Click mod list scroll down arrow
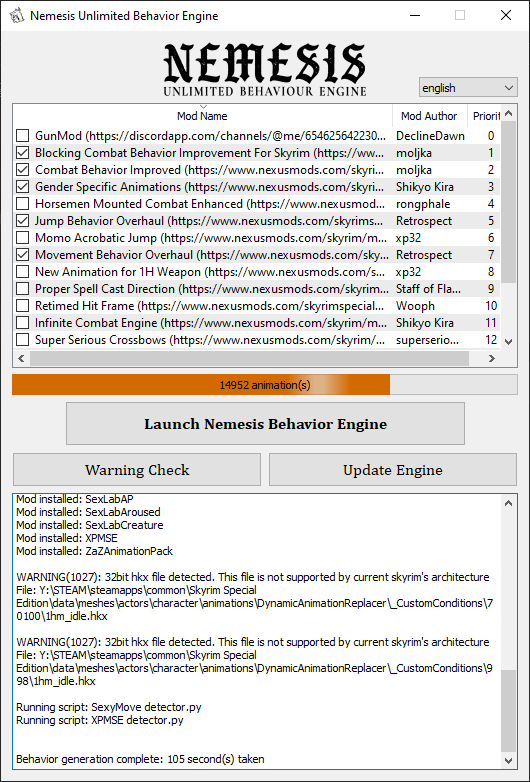Viewport: 530px width, 782px height. 509,342
